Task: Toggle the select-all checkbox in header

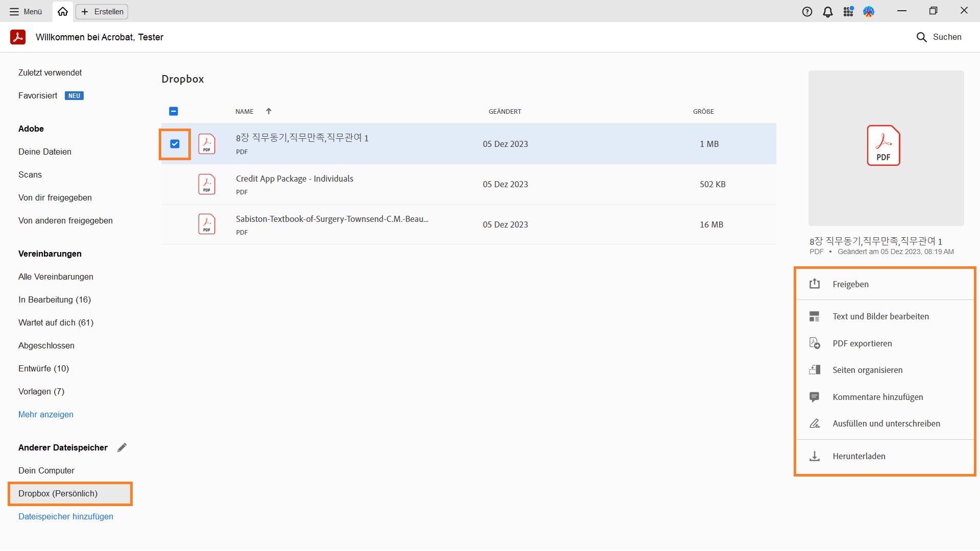Action: (x=174, y=111)
